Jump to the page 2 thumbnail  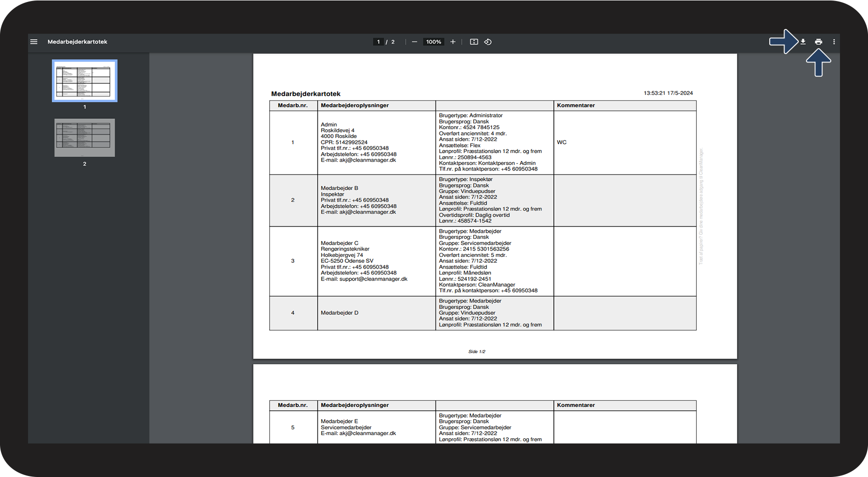[84, 138]
